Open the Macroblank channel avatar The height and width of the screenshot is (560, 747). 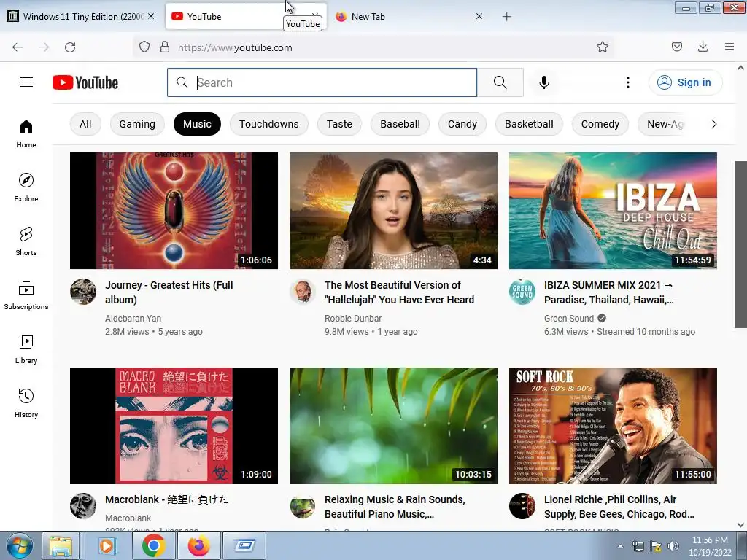[x=83, y=506]
